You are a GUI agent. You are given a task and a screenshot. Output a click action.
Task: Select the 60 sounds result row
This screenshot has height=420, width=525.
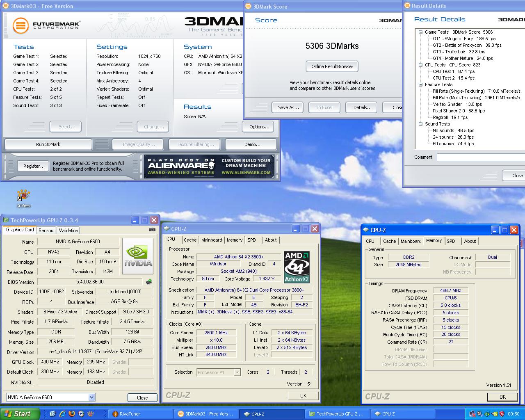453,144
